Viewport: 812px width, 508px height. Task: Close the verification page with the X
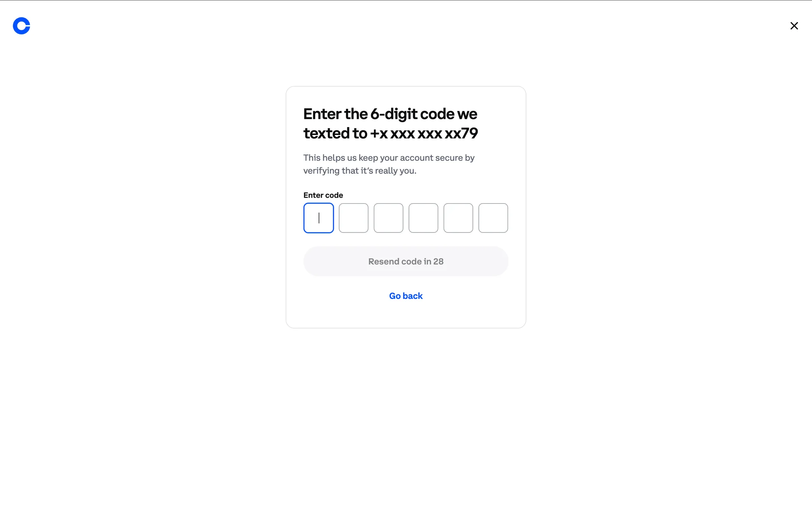coord(794,26)
